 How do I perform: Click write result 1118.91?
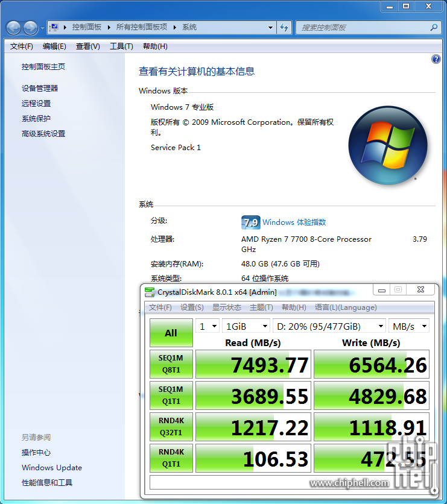(372, 427)
